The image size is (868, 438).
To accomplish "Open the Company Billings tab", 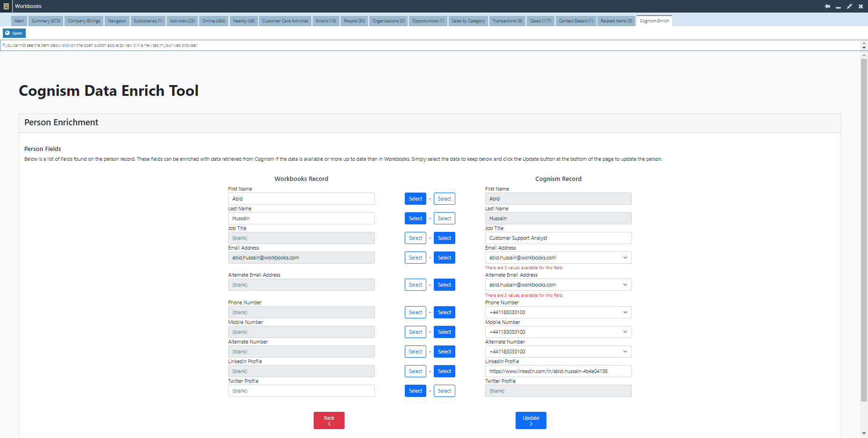I will pyautogui.click(x=84, y=21).
